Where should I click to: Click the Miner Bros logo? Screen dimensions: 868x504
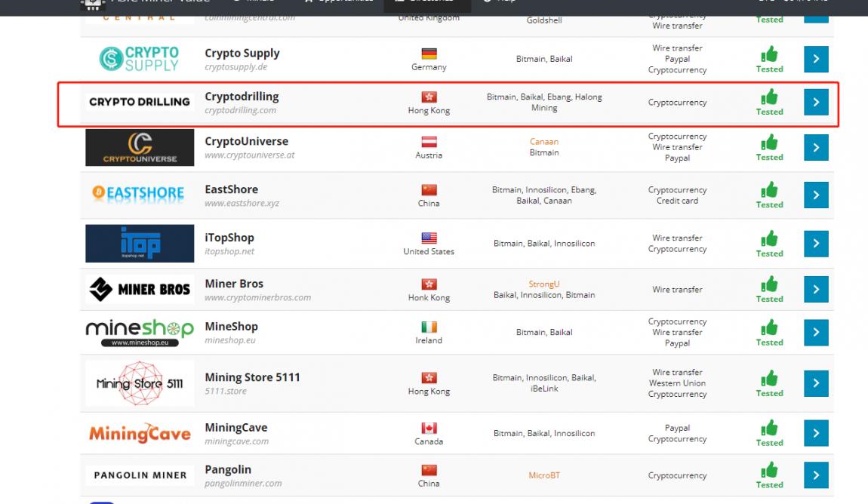[x=140, y=289]
